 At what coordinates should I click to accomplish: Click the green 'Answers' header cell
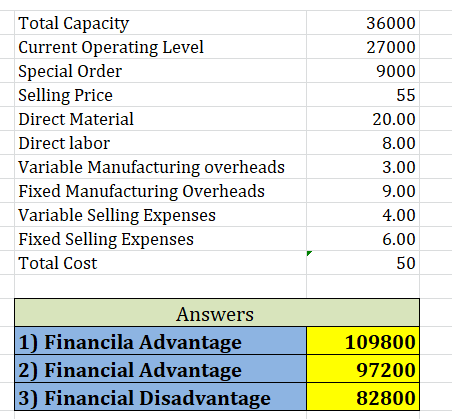tap(217, 313)
